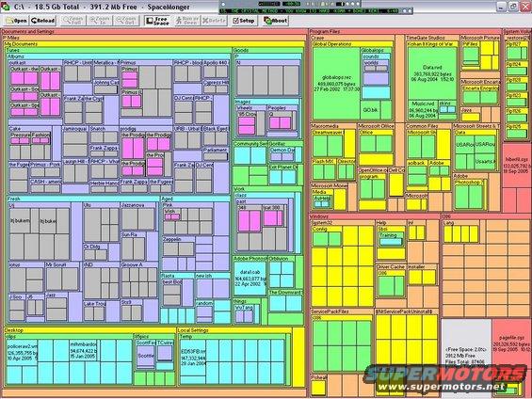Click the Training folder label under Help
Viewport: 532px width, 399px height.
[389, 235]
